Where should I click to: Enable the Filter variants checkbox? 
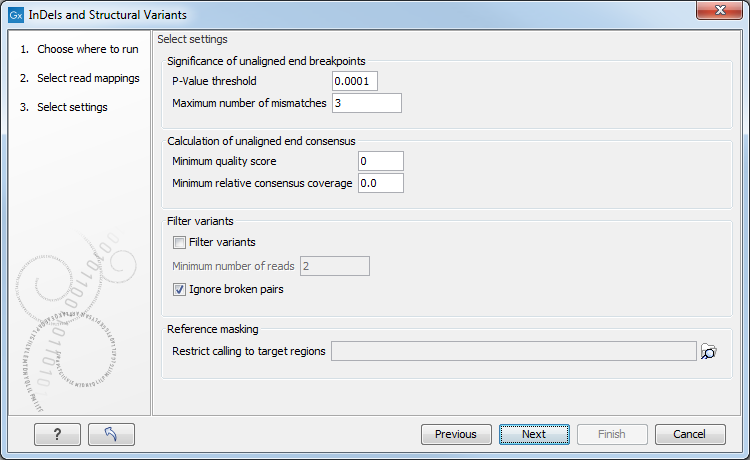180,242
